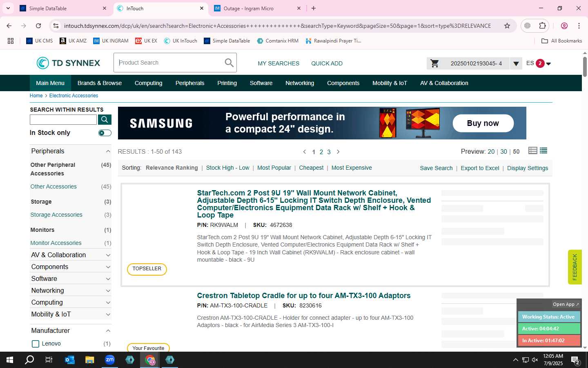Open the AV & Collaboration menu
Viewport: 588px width, 368px height.
[x=444, y=83]
